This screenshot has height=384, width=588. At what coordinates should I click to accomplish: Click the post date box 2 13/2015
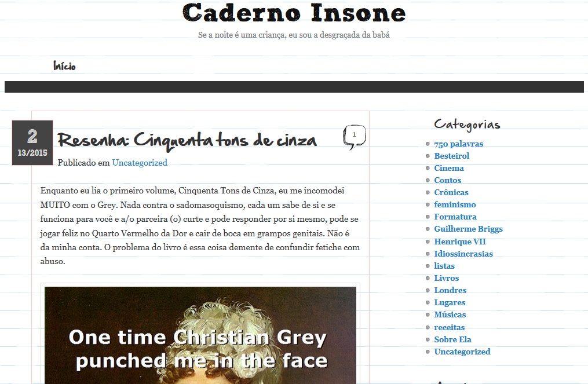[32, 143]
